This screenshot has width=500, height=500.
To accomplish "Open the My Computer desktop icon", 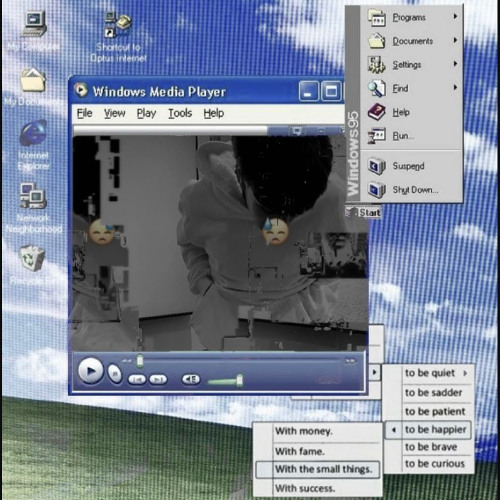I will click(x=34, y=24).
